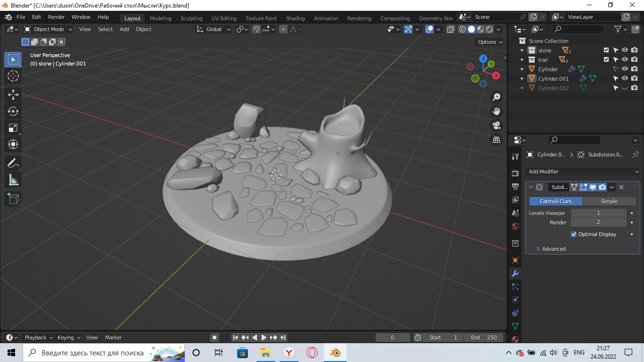Open the Sculpting workspace tab

pyautogui.click(x=191, y=18)
